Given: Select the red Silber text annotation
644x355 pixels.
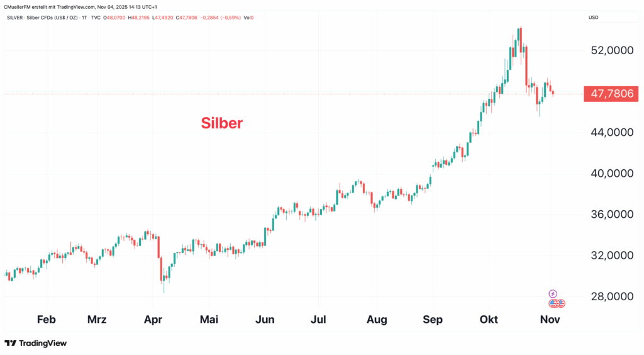Looking at the screenshot, I should tap(221, 123).
